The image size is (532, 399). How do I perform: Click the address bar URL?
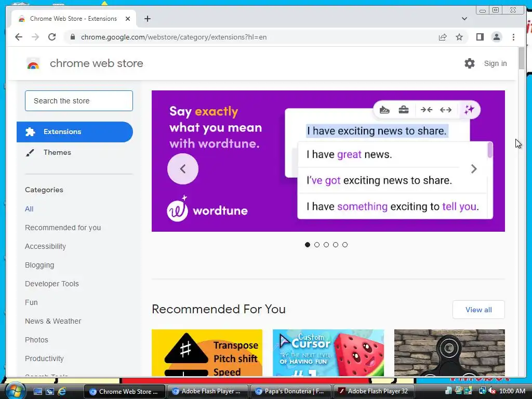[174, 37]
